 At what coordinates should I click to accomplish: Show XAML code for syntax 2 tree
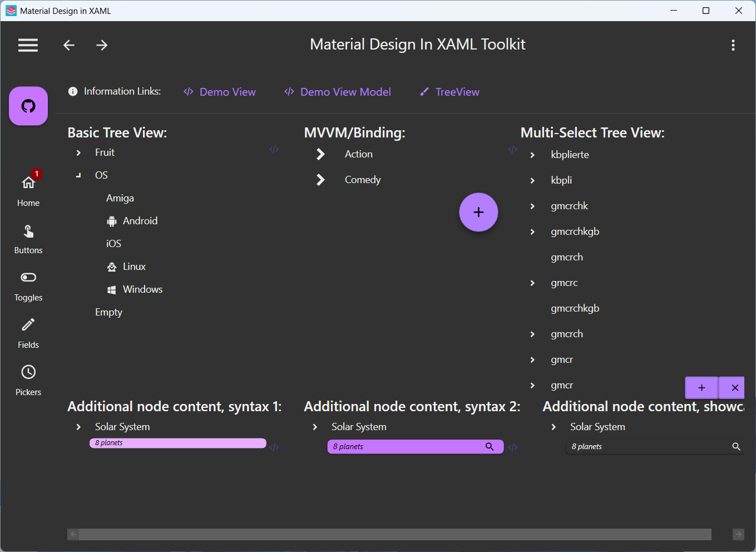pyautogui.click(x=513, y=447)
